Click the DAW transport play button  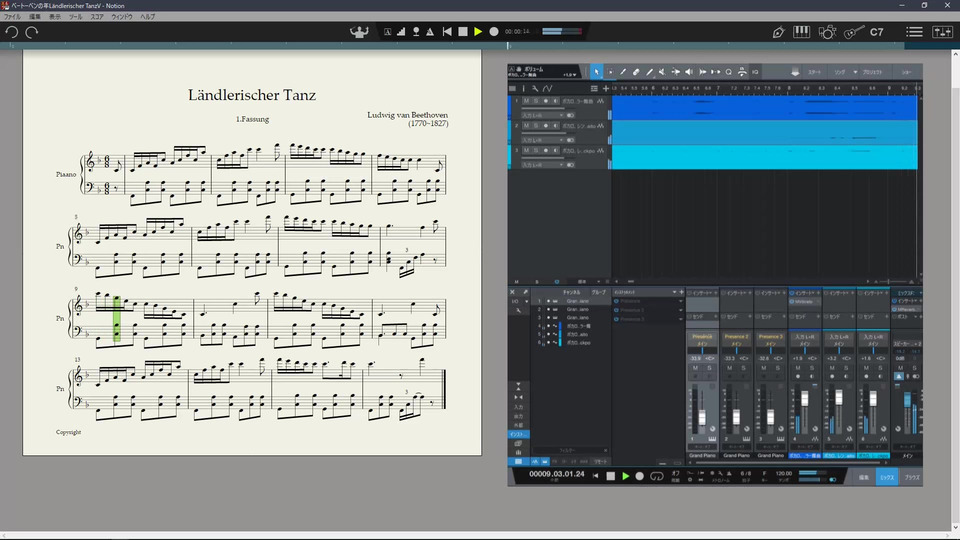coord(625,476)
